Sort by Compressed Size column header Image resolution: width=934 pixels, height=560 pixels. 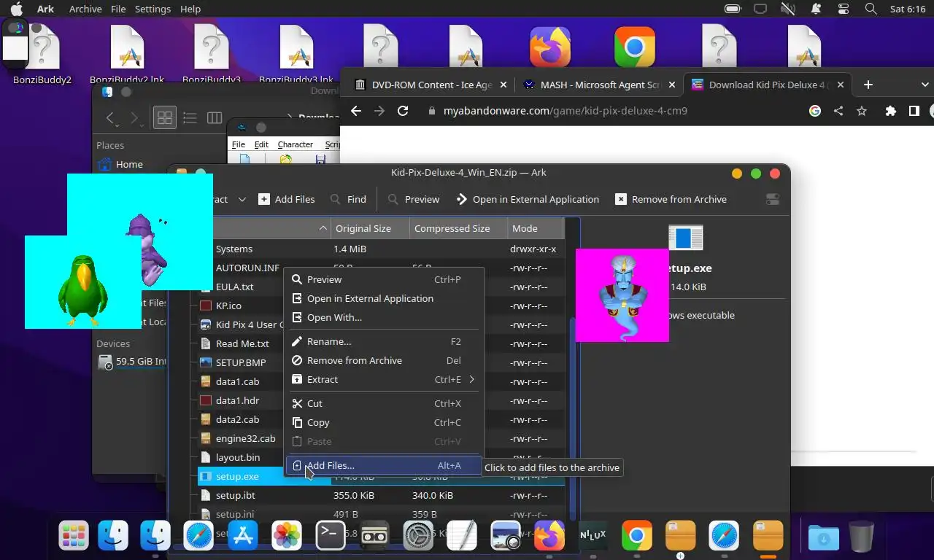point(458,228)
